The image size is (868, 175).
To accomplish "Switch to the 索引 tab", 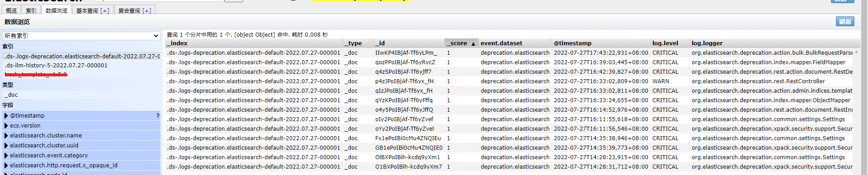I will pos(31,10).
